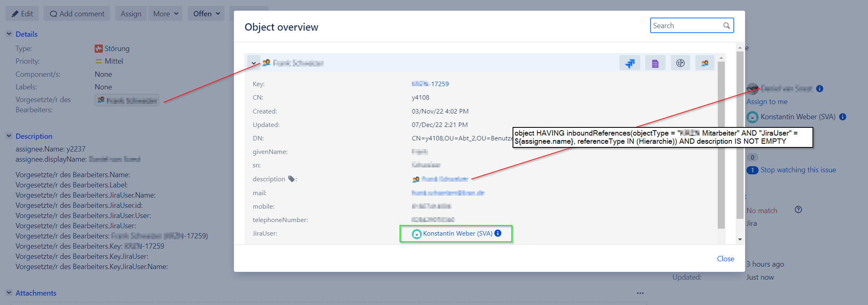Click the blurred mail address link

click(x=448, y=193)
